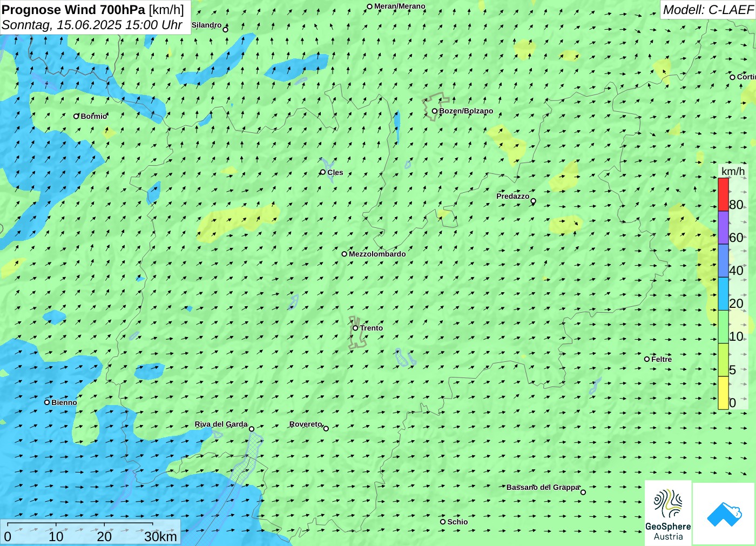Click the light blue 20 km/h legend color
The width and height of the screenshot is (756, 546).
(x=723, y=294)
